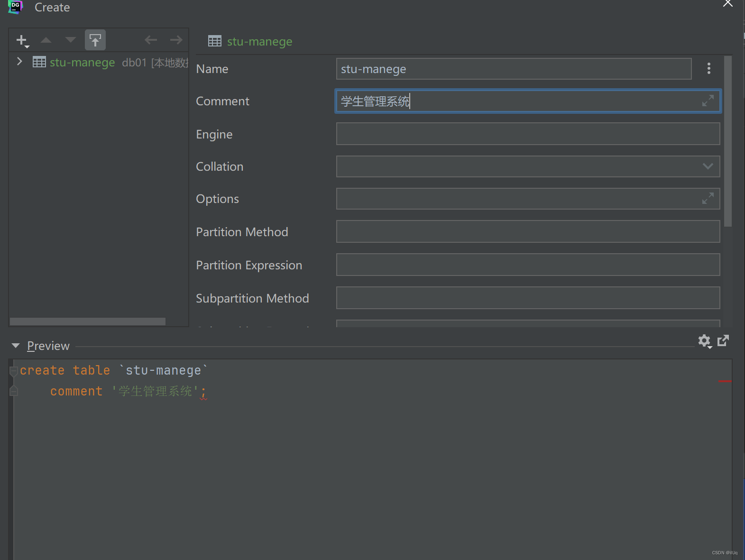The height and width of the screenshot is (560, 745).
Task: Click the Partition Method input field
Action: [528, 231]
